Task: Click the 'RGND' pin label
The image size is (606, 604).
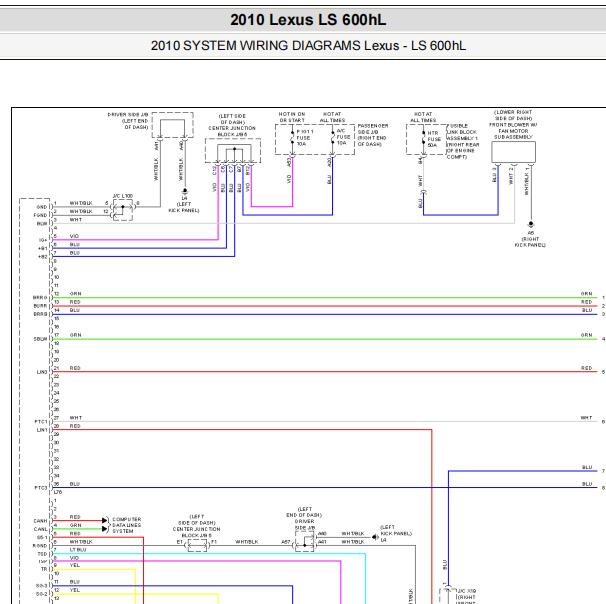Action: pos(40,546)
